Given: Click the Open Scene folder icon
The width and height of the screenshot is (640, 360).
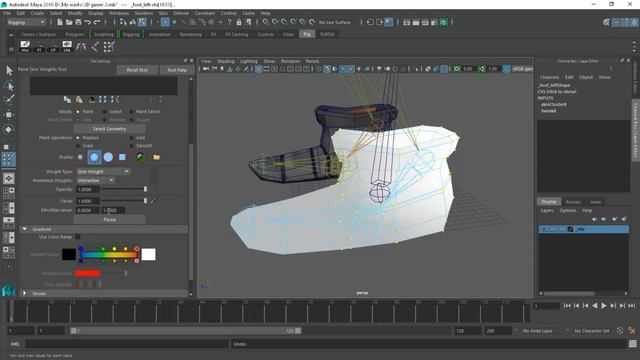Looking at the screenshot, I should tap(69, 22).
